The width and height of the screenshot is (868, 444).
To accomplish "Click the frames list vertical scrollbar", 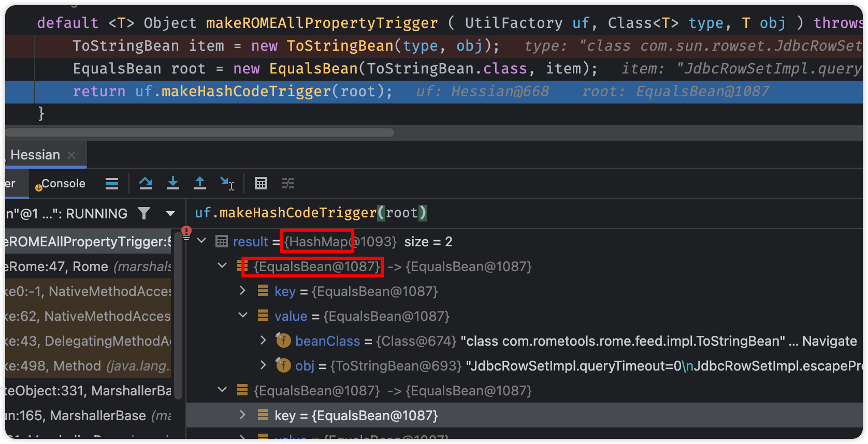I will [178, 316].
